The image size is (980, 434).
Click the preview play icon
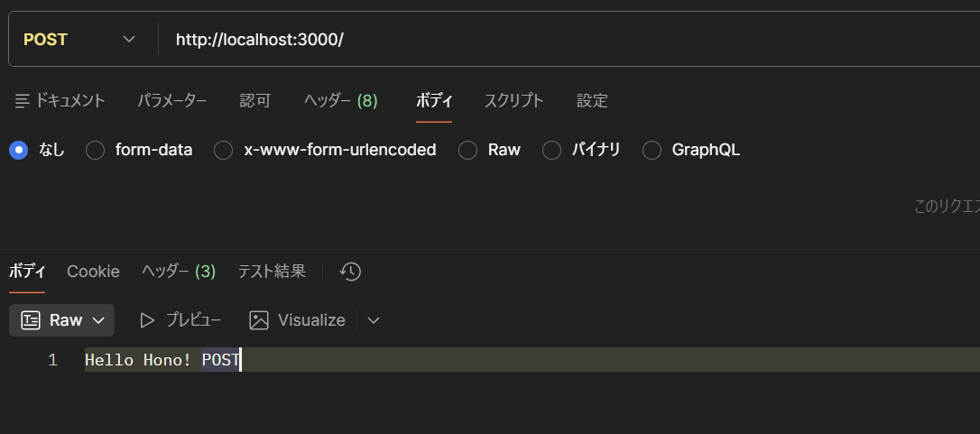tap(147, 320)
